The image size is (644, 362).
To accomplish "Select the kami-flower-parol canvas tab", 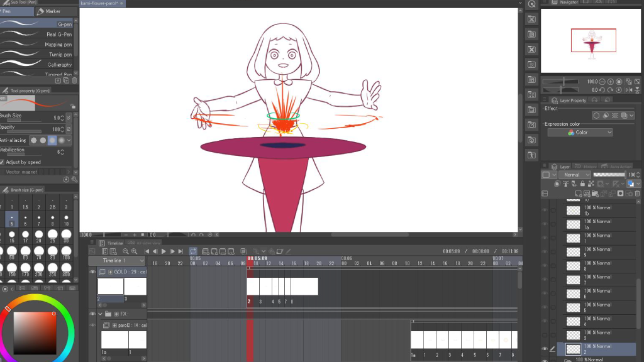I will (101, 4).
